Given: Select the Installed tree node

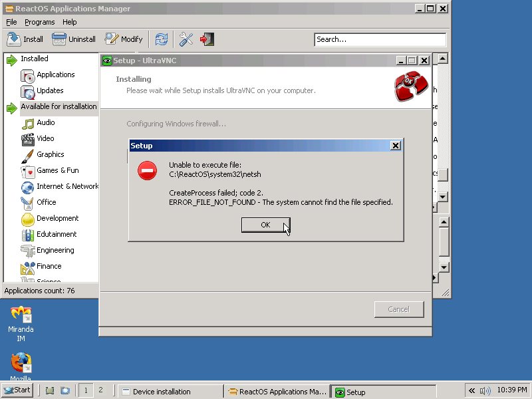Looking at the screenshot, I should pos(35,59).
